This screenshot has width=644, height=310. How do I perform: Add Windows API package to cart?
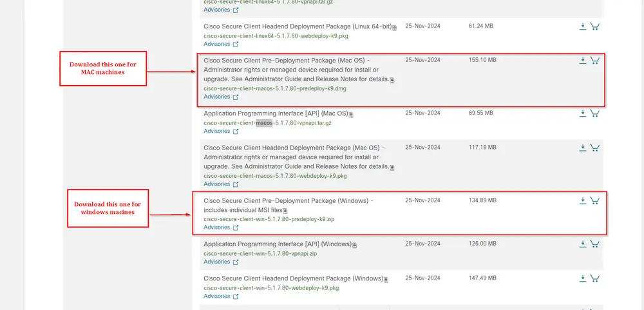tap(594, 244)
